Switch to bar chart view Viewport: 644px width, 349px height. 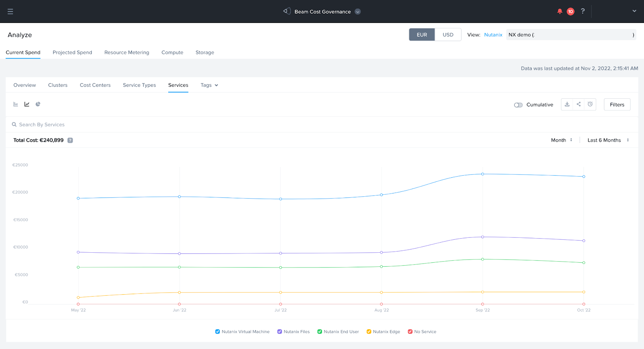[16, 104]
